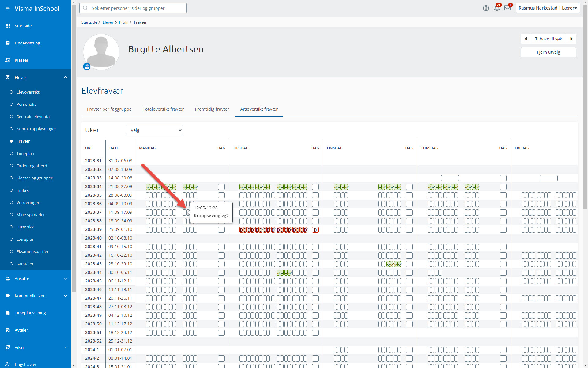Open Sentrale elevdata in the sidebar
This screenshot has width=588, height=368.
coord(33,117)
